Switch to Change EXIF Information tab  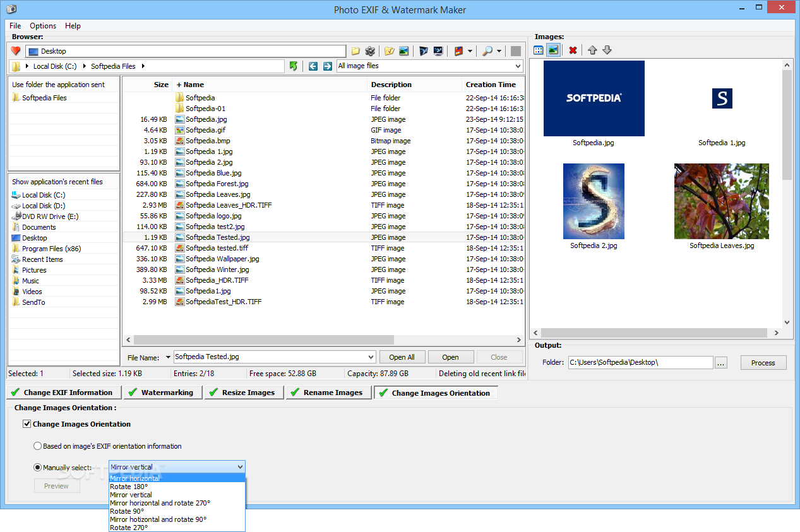click(63, 393)
